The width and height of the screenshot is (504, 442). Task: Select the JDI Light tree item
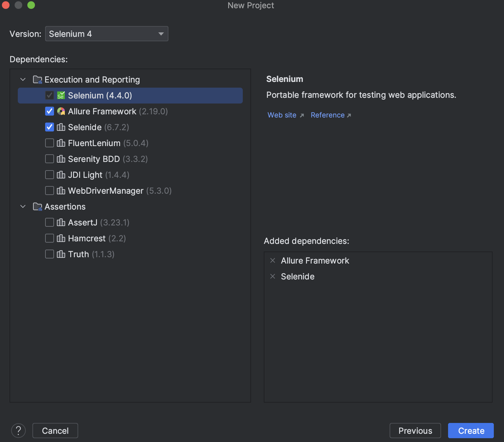coord(85,175)
